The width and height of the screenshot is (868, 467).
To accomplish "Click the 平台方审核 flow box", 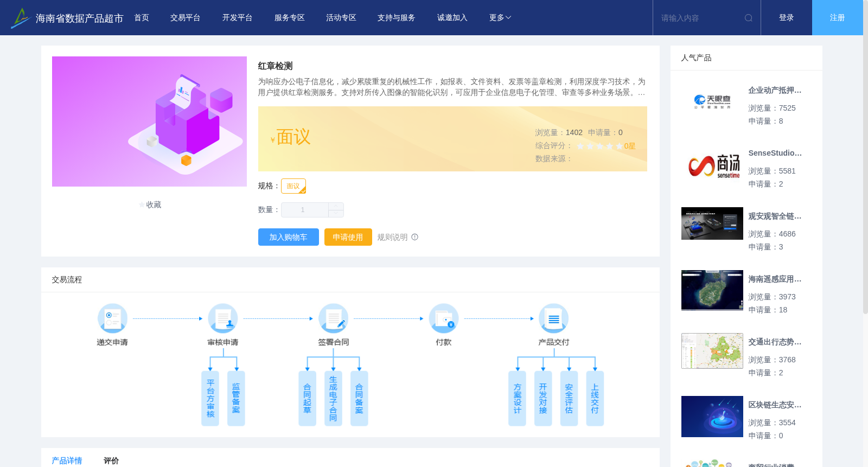I will [x=210, y=399].
